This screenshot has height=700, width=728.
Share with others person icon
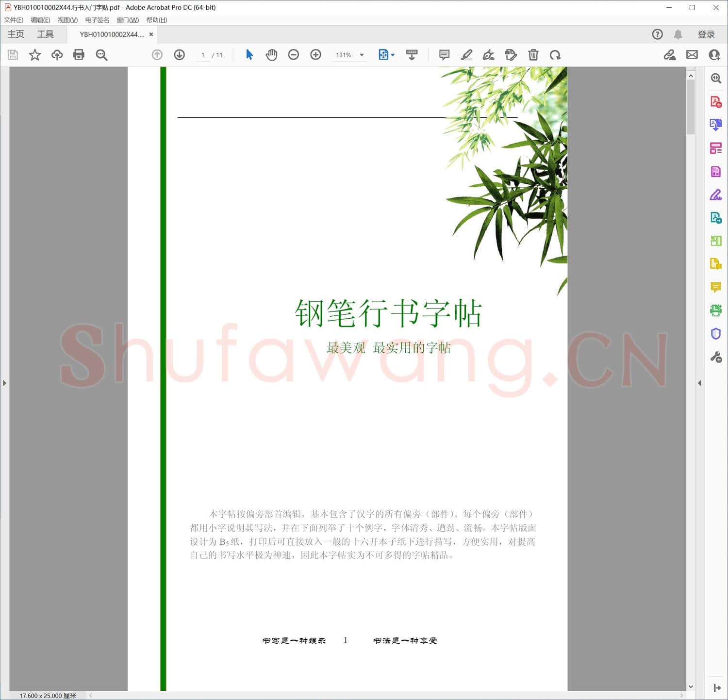click(714, 55)
